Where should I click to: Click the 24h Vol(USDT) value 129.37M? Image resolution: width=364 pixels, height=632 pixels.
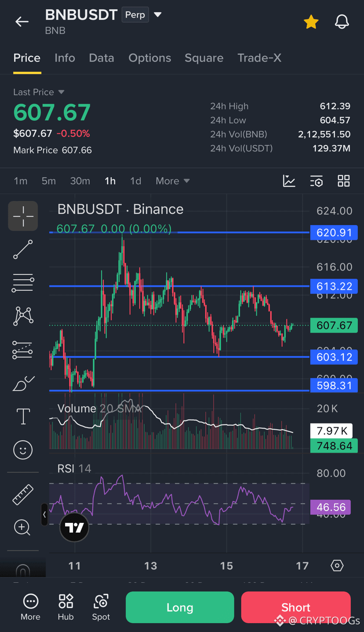[331, 148]
